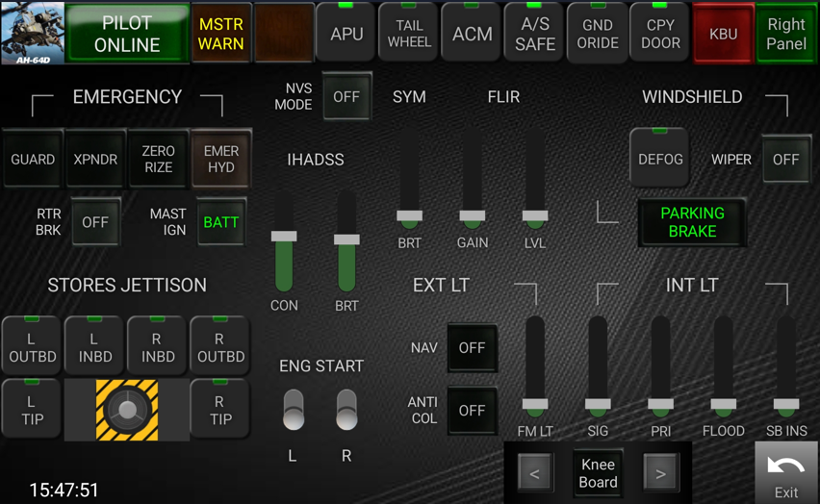820x504 pixels.
Task: Flip the left engine start switch
Action: [x=294, y=410]
